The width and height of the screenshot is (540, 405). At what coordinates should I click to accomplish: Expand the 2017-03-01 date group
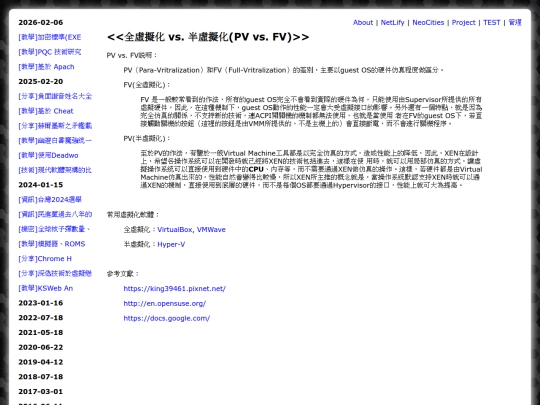(x=41, y=392)
